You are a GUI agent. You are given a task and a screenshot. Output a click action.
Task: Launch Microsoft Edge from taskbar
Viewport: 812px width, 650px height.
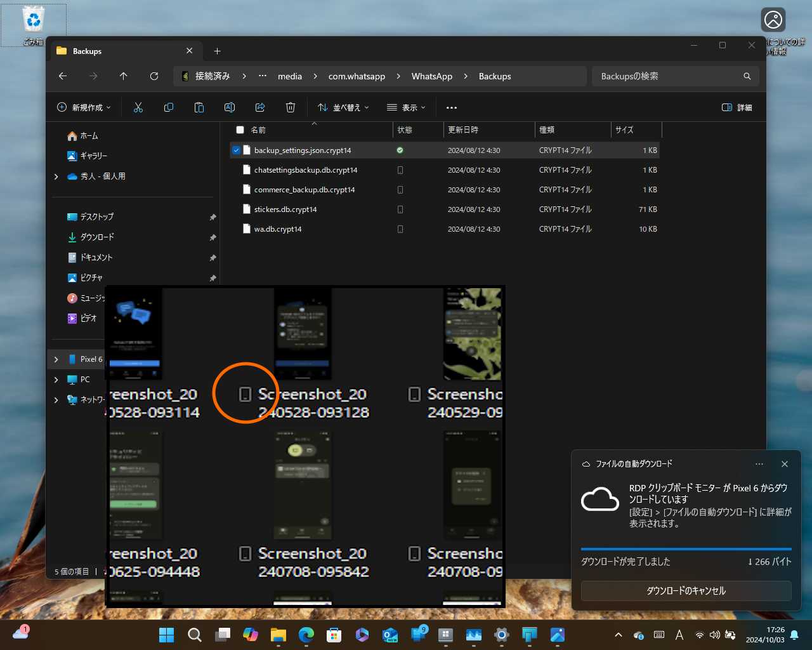(306, 635)
